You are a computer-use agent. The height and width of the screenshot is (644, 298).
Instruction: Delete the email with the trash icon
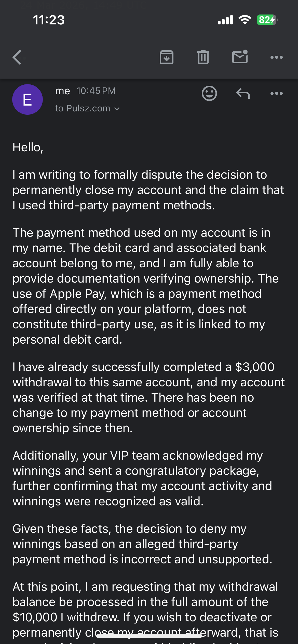coord(203,57)
